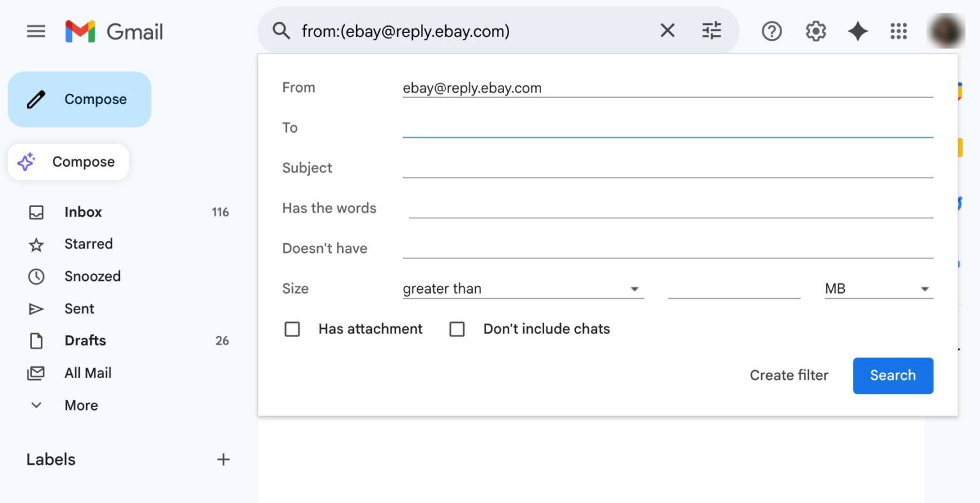Create a new label with plus icon

(x=223, y=460)
